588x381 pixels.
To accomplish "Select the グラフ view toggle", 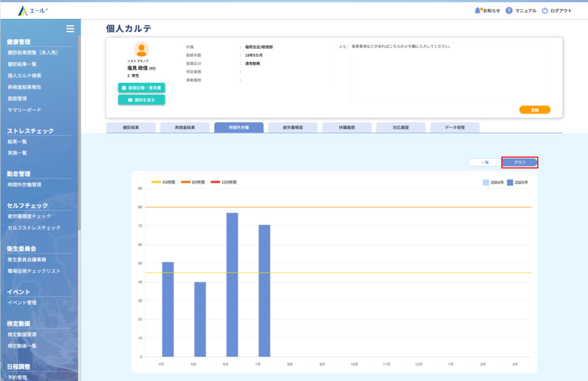I will (520, 162).
